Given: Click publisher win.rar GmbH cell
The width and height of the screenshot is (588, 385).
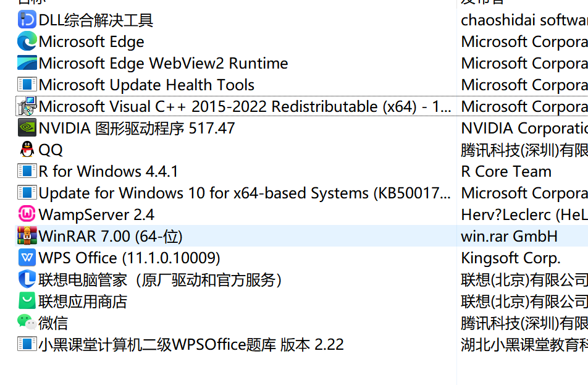Looking at the screenshot, I should click(509, 236).
